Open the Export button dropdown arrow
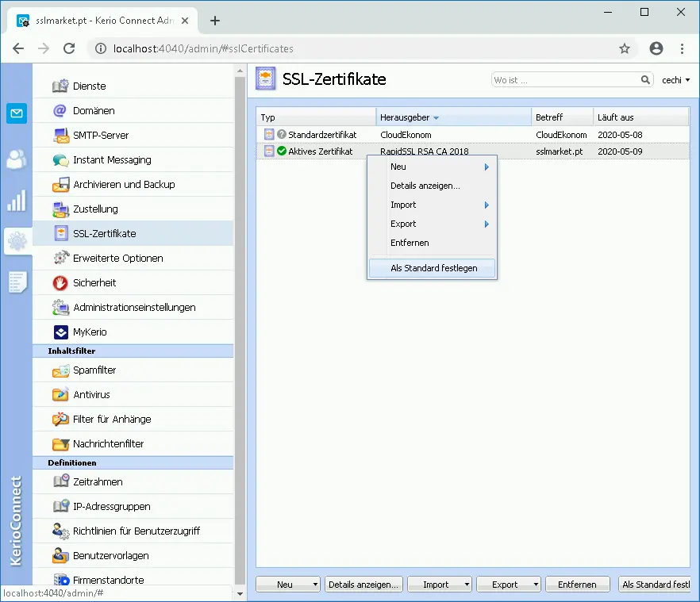700x602 pixels. [536, 584]
